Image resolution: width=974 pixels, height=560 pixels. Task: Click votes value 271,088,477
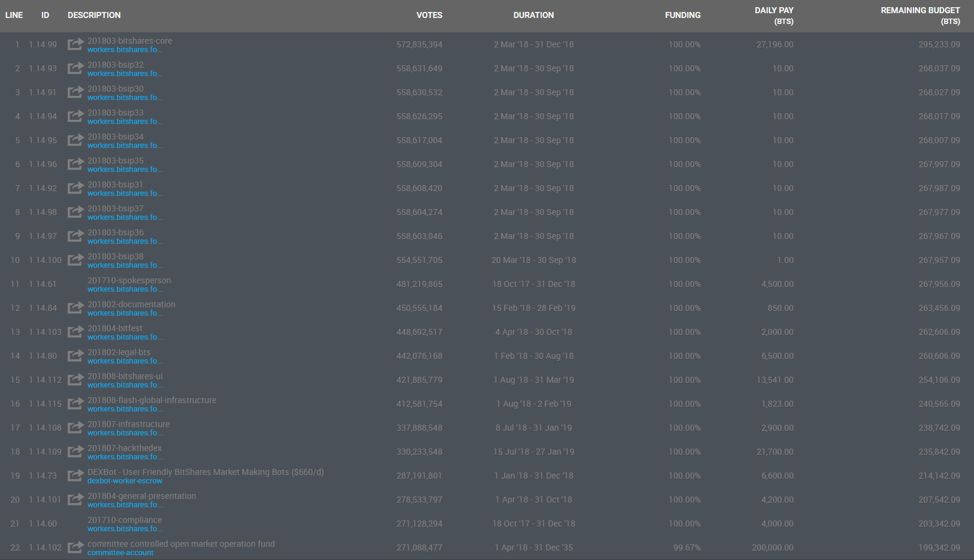[419, 547]
